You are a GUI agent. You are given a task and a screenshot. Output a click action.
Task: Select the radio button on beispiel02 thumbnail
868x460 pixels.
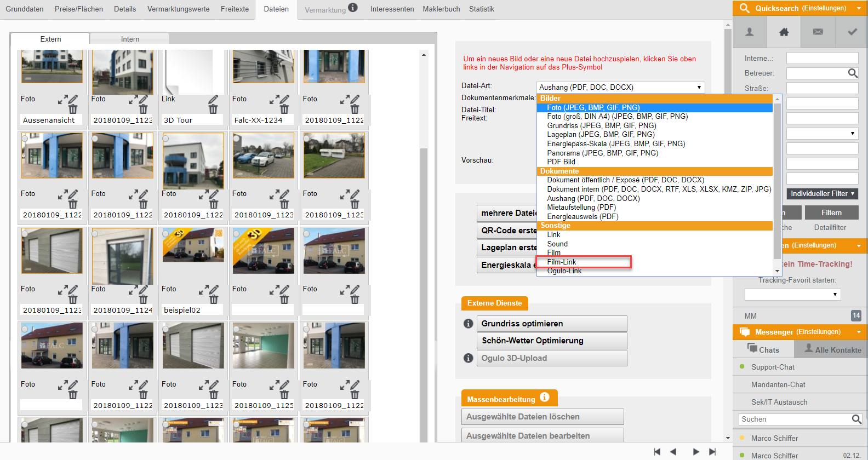(x=166, y=234)
